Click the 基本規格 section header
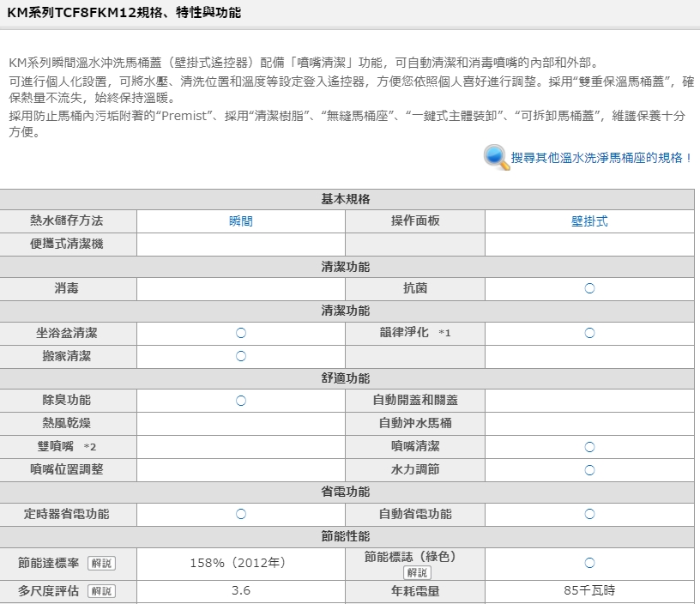Screen dimensions: 700x604 347,199
